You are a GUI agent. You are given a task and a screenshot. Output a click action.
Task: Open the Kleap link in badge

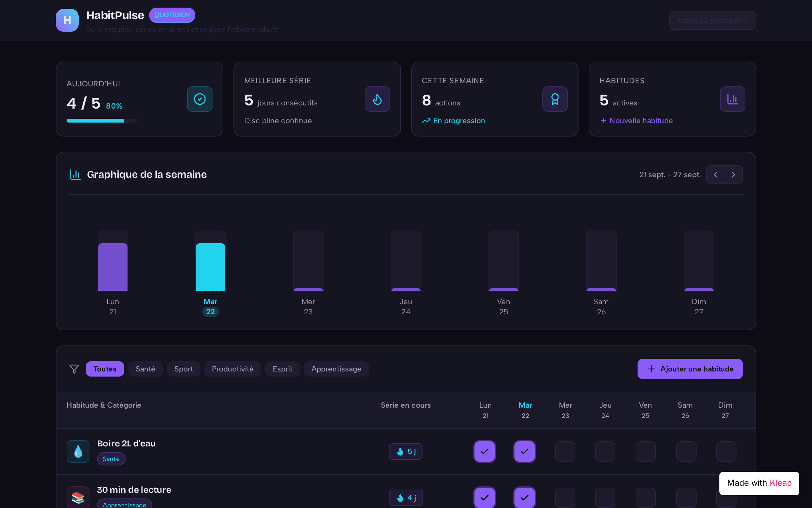[781, 483]
